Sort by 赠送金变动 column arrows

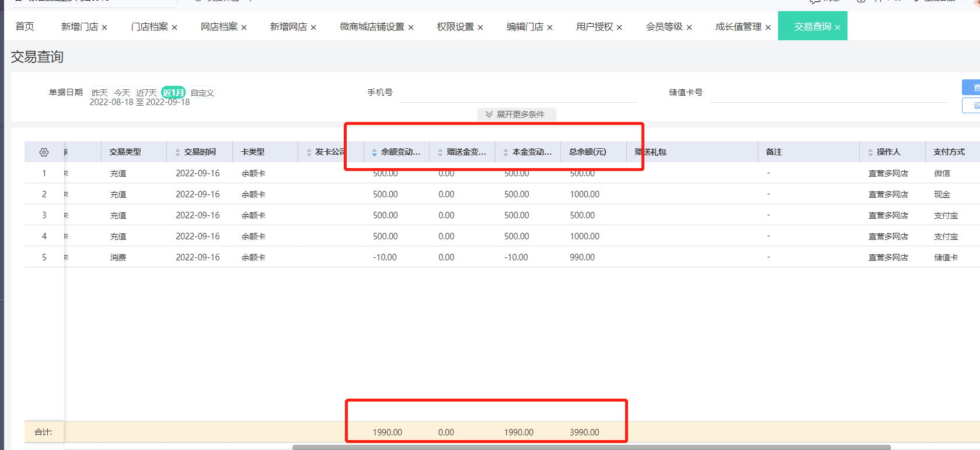point(440,152)
